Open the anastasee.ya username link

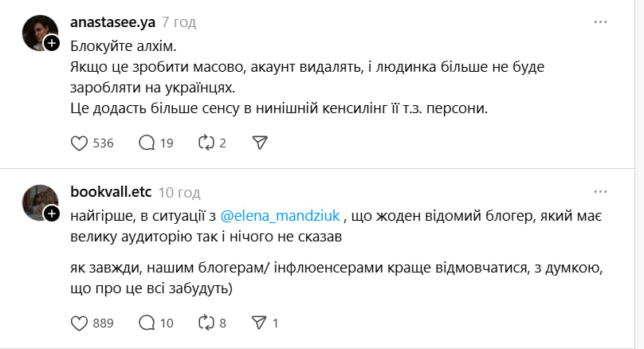pyautogui.click(x=112, y=22)
